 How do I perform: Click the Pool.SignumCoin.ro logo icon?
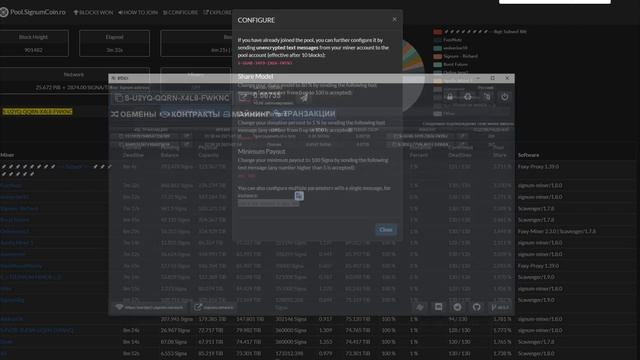point(4,12)
